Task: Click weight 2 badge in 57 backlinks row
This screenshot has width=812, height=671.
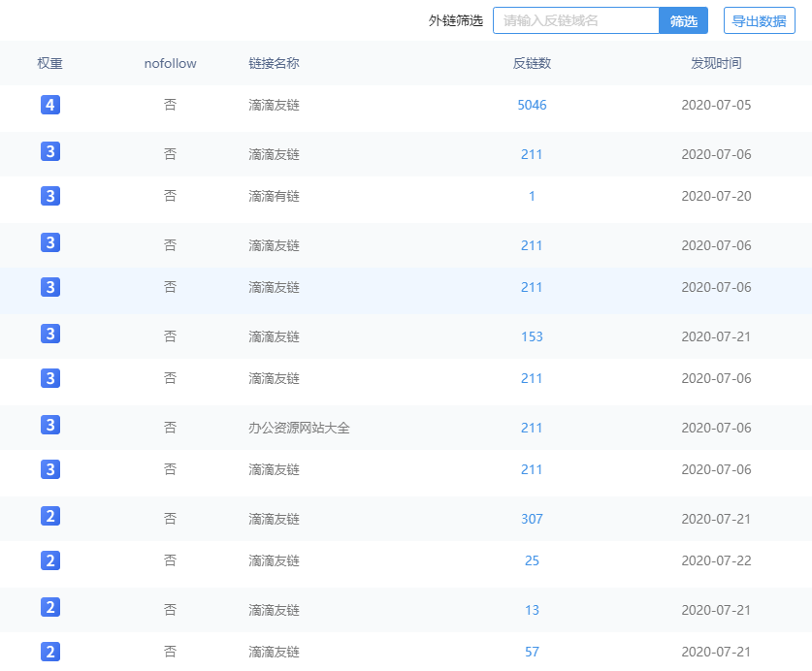Action: tap(50, 652)
